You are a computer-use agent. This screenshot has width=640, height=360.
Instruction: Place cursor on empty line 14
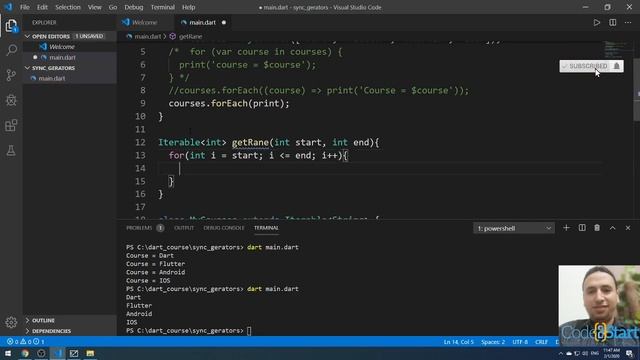pyautogui.click(x=380, y=168)
